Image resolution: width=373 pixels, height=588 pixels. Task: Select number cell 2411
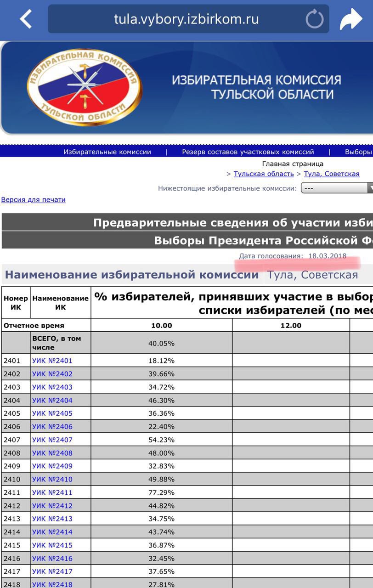click(x=12, y=492)
